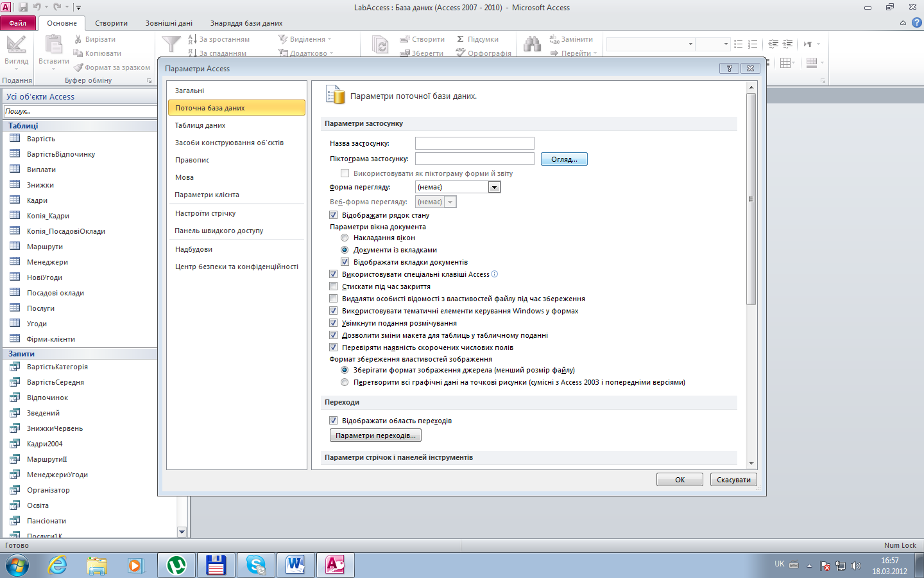This screenshot has width=924, height=578.
Task: Click the volume speaker icon in system tray
Action: click(x=855, y=566)
